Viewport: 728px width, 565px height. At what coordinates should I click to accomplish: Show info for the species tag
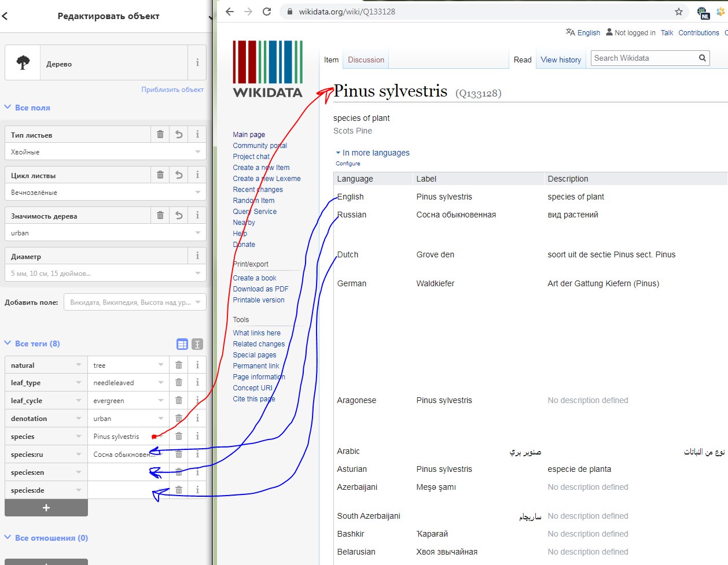click(197, 436)
